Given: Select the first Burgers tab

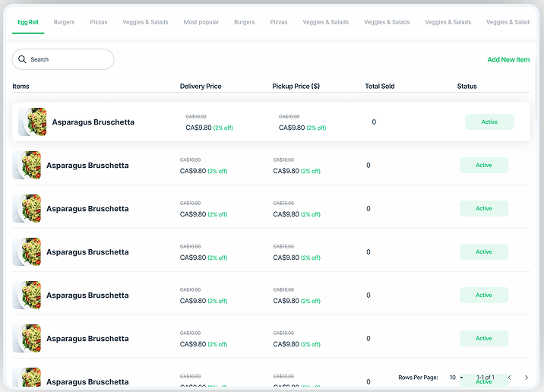Looking at the screenshot, I should pos(64,22).
